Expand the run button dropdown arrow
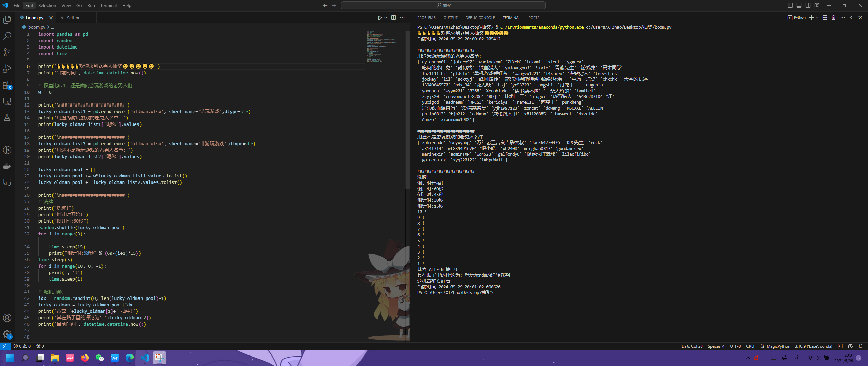This screenshot has height=366, width=868. pyautogui.click(x=386, y=18)
